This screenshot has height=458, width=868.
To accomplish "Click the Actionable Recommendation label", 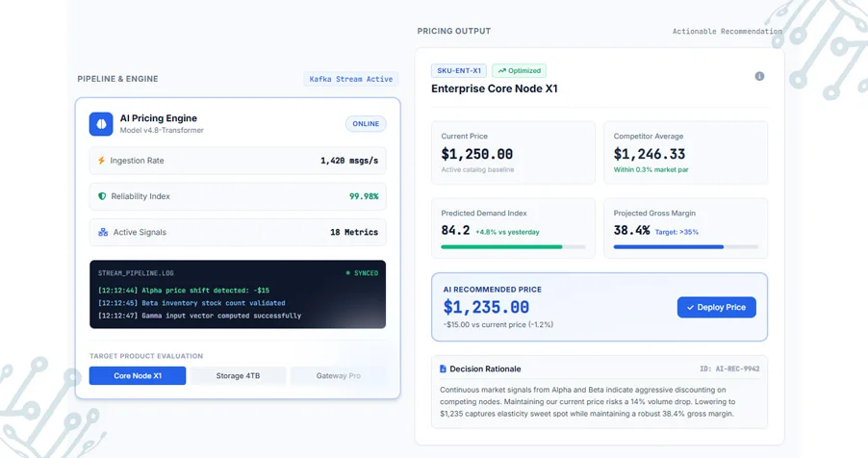I will coord(727,32).
